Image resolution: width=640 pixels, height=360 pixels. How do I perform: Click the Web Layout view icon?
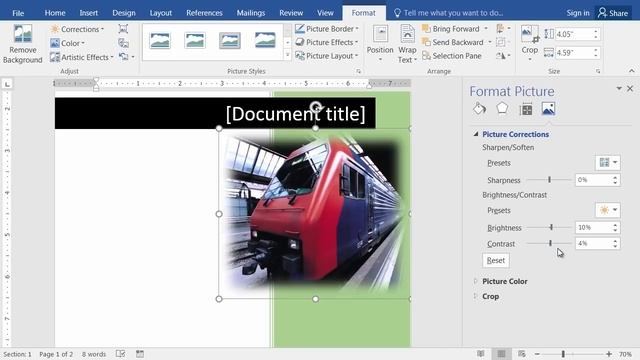pyautogui.click(x=521, y=354)
